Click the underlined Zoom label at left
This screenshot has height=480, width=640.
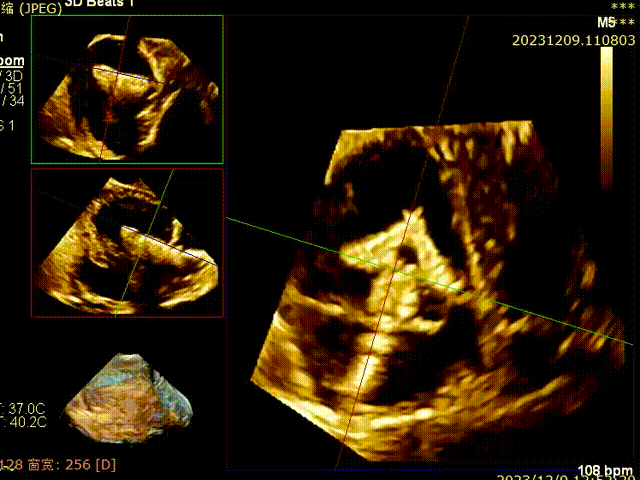pyautogui.click(x=12, y=60)
